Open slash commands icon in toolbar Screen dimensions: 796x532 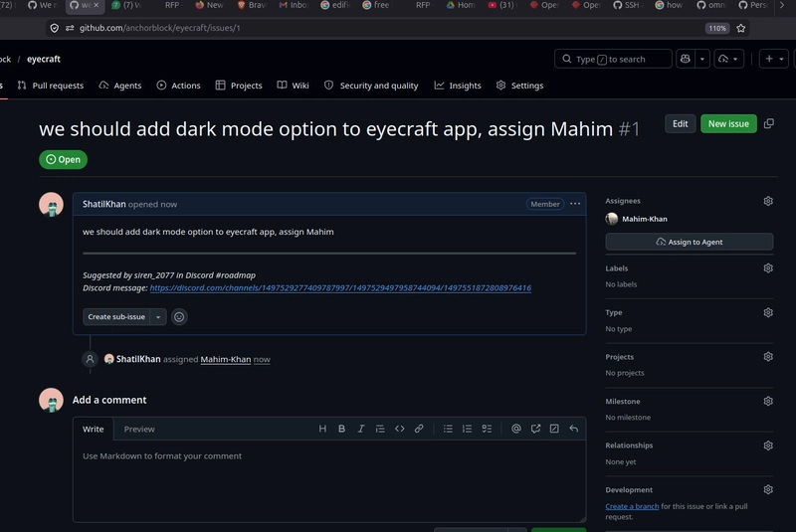[554, 429]
